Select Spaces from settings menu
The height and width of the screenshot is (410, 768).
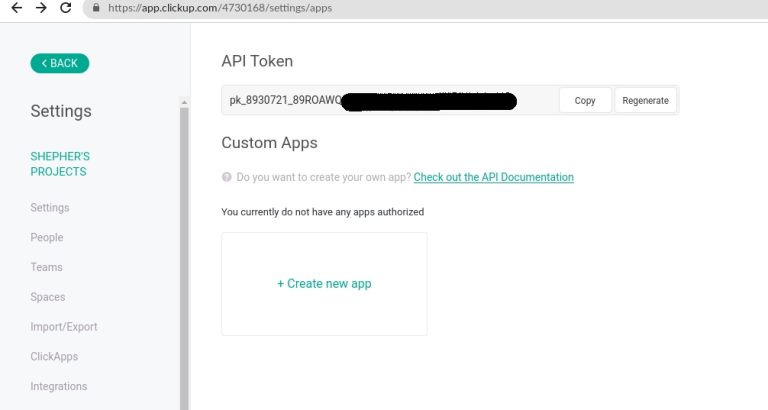[48, 297]
